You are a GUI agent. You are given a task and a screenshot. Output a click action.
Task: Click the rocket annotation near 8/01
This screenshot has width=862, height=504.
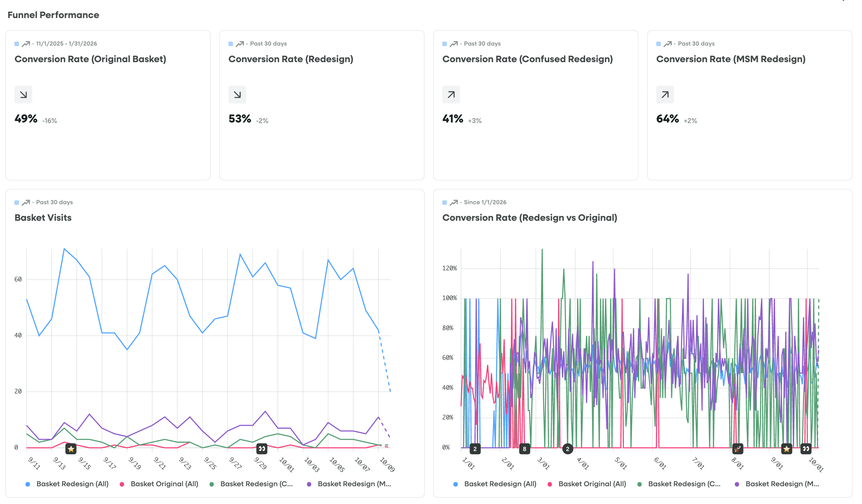[x=738, y=449]
